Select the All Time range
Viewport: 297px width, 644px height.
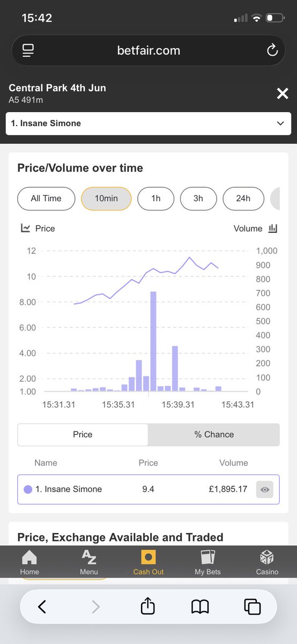click(46, 199)
